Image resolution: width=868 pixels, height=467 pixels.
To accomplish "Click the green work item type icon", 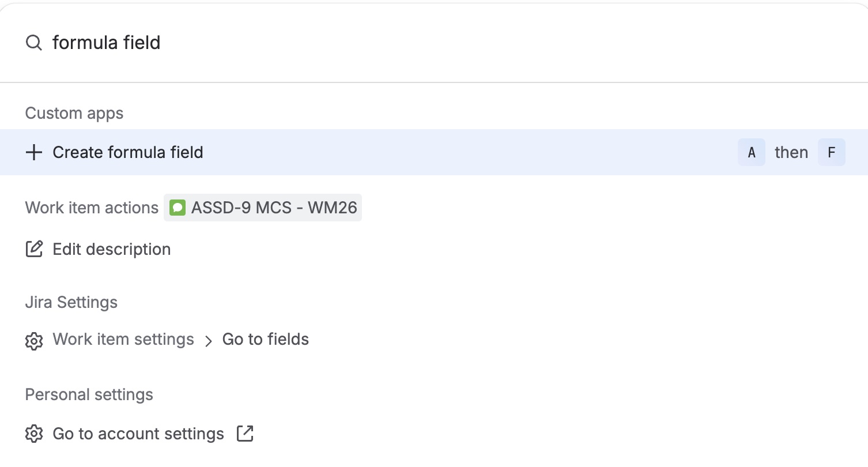I will tap(178, 208).
